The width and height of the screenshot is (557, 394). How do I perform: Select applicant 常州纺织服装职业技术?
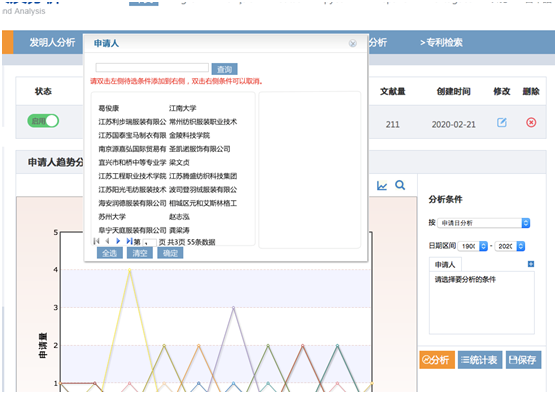point(203,122)
